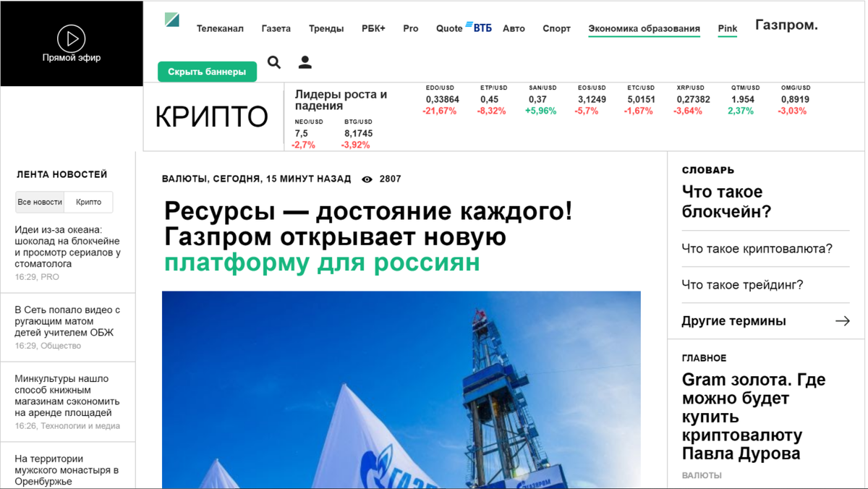Go to Авто section

click(x=514, y=29)
